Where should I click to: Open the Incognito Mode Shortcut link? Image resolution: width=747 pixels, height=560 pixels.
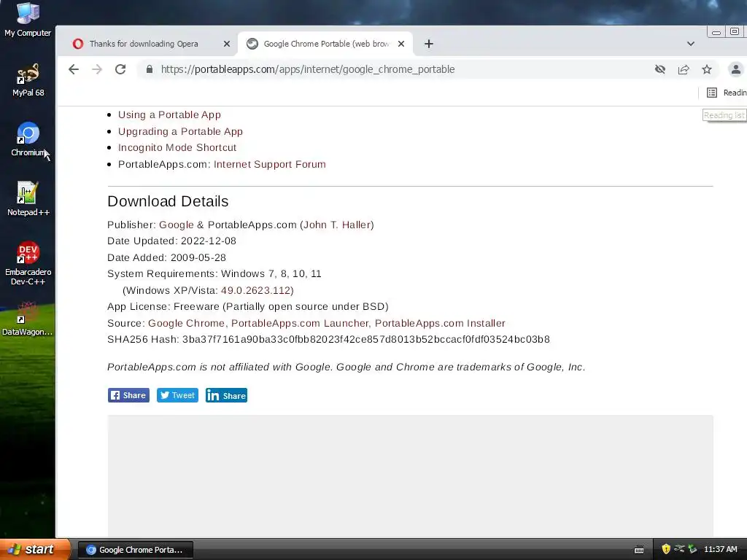(177, 147)
